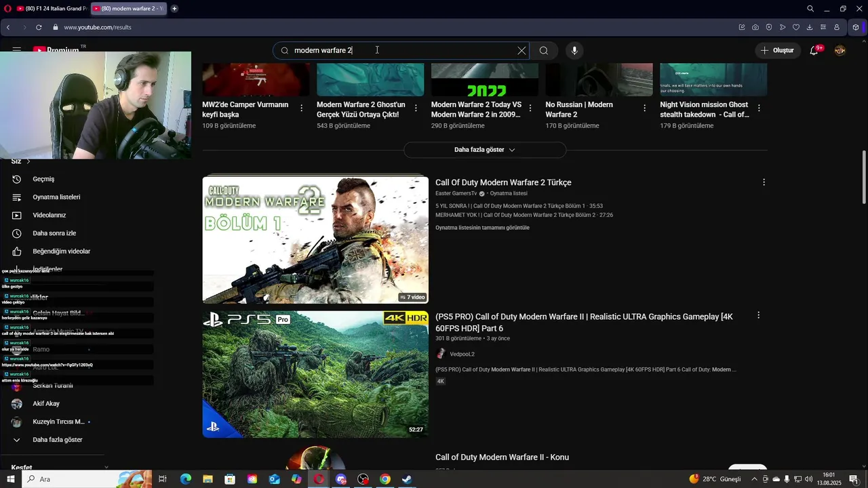
Task: Open OBS Studio from the taskbar
Action: [x=363, y=479]
